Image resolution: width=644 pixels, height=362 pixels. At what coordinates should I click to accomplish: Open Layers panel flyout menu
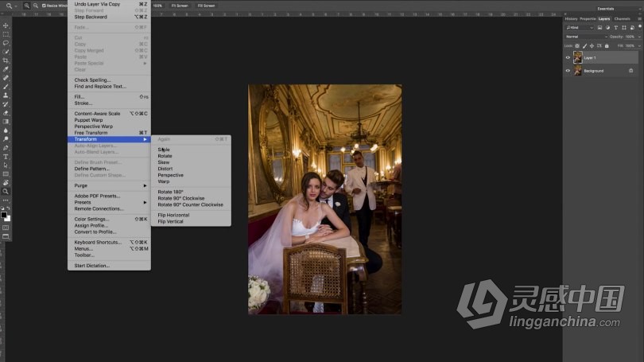(x=639, y=19)
